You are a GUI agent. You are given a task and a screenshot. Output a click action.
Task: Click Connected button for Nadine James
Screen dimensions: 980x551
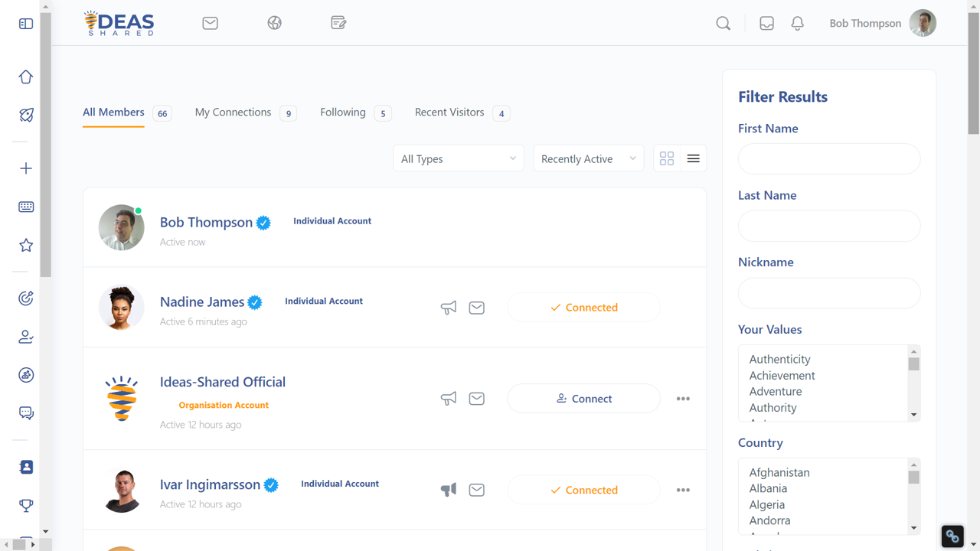click(x=584, y=308)
